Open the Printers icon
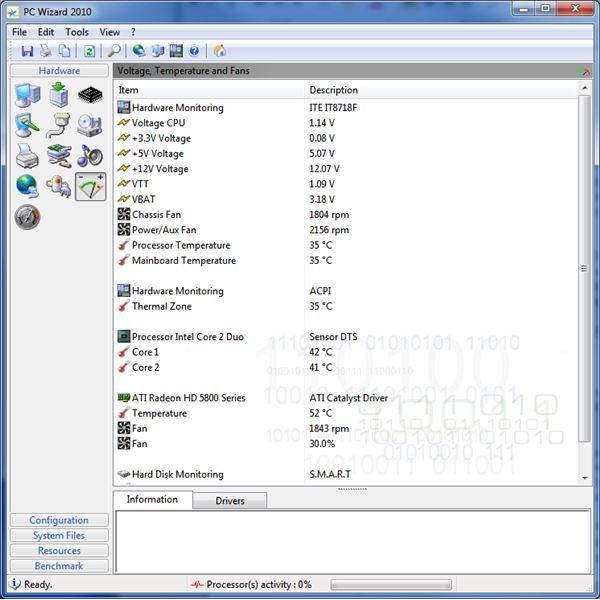Screen dimensions: 600x600 [27, 156]
